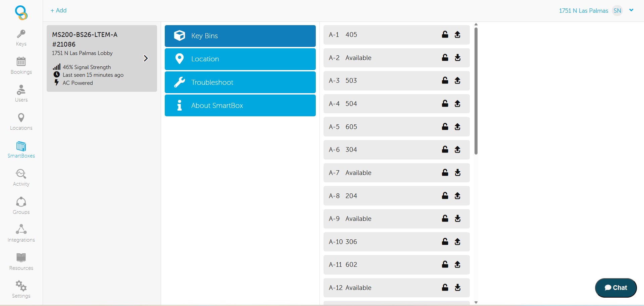
Task: Open the Location menu item
Action: 240,59
